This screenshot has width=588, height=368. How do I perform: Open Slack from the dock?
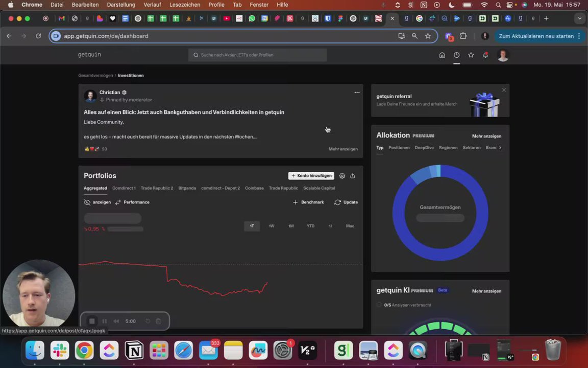point(60,350)
